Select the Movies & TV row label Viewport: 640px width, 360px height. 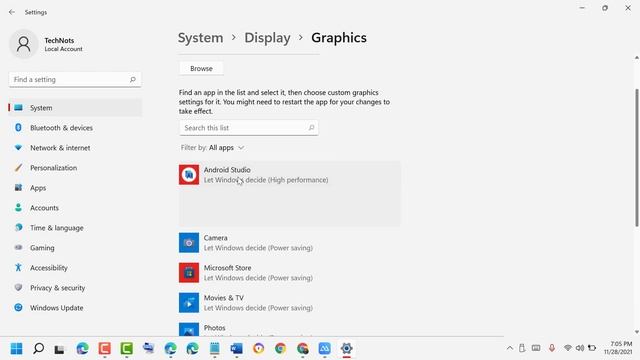click(224, 298)
